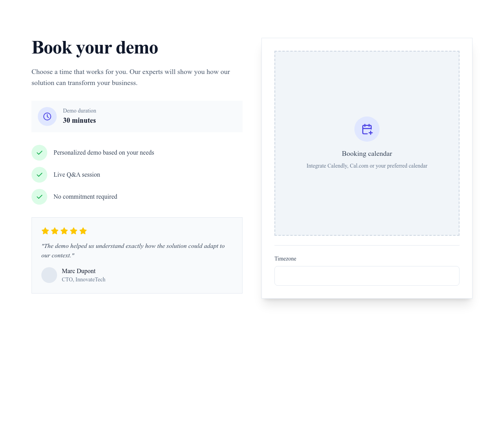Click 'CTO, InnovateTech' under the name
Screen dimensions: 504x425
pos(83,279)
